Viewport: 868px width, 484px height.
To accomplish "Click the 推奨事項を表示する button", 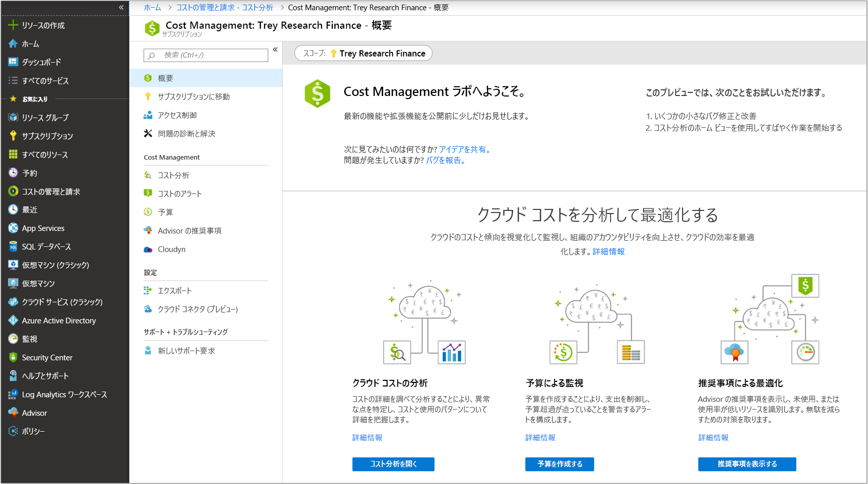I will (x=747, y=464).
